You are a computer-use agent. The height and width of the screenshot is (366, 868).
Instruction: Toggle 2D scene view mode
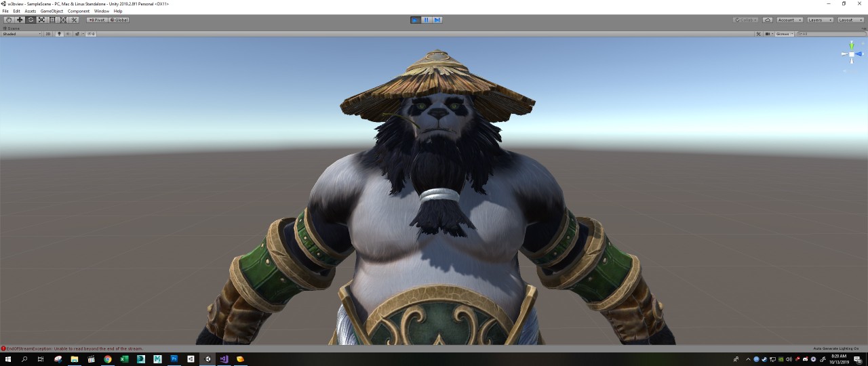click(x=48, y=34)
